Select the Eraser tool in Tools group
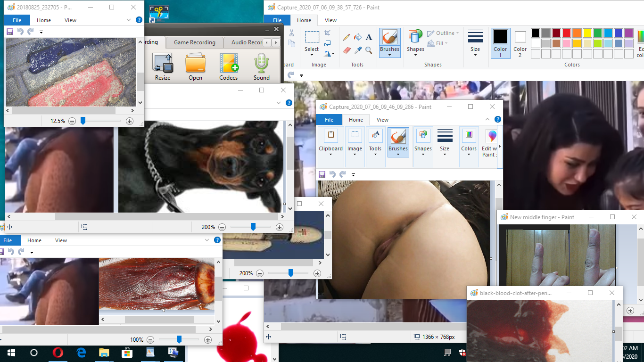This screenshot has width=644, height=362. [x=347, y=50]
